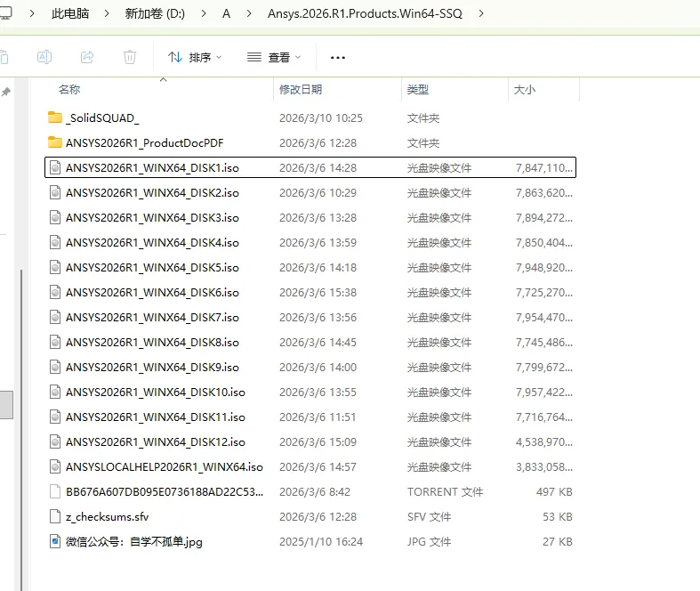Click the type text TORRENT 文件
Image resolution: width=700 pixels, height=591 pixels.
[445, 492]
